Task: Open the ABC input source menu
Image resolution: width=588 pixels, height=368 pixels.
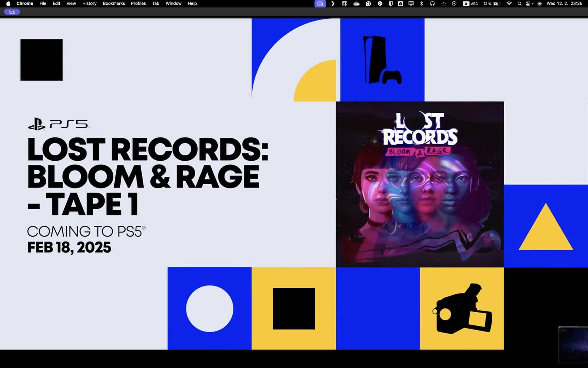Action: (x=470, y=3)
